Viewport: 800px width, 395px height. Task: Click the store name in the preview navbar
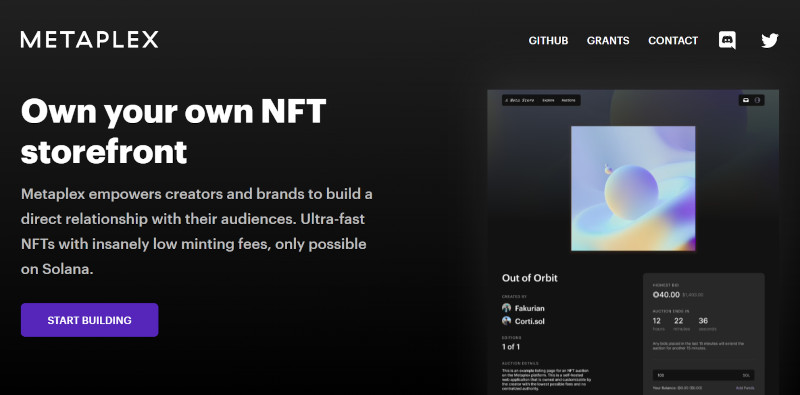(x=519, y=101)
